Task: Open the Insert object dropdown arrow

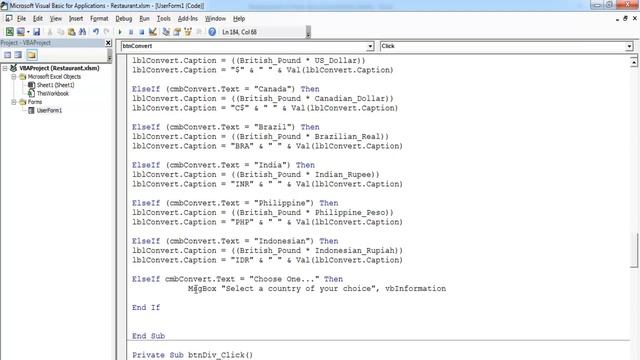Action: [x=28, y=32]
